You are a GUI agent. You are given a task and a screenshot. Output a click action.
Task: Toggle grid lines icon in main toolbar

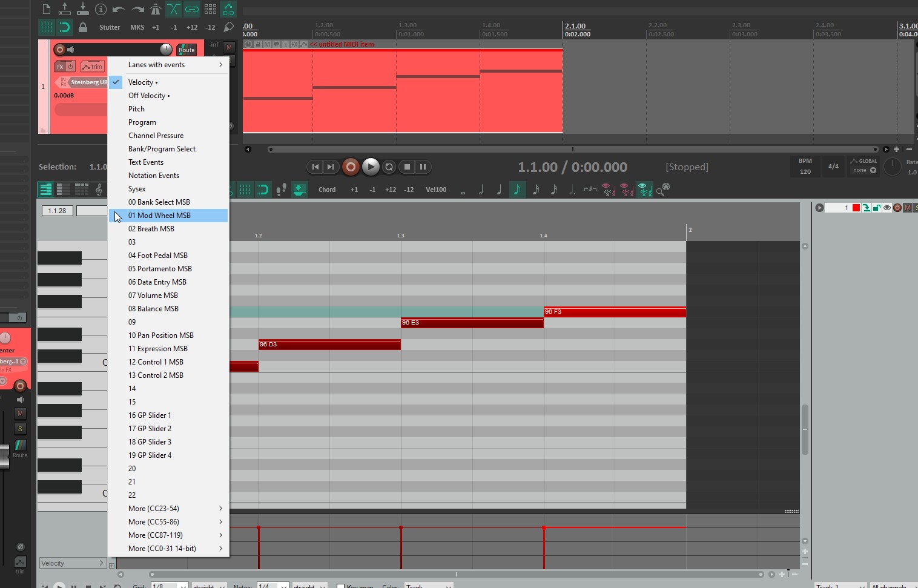point(47,27)
